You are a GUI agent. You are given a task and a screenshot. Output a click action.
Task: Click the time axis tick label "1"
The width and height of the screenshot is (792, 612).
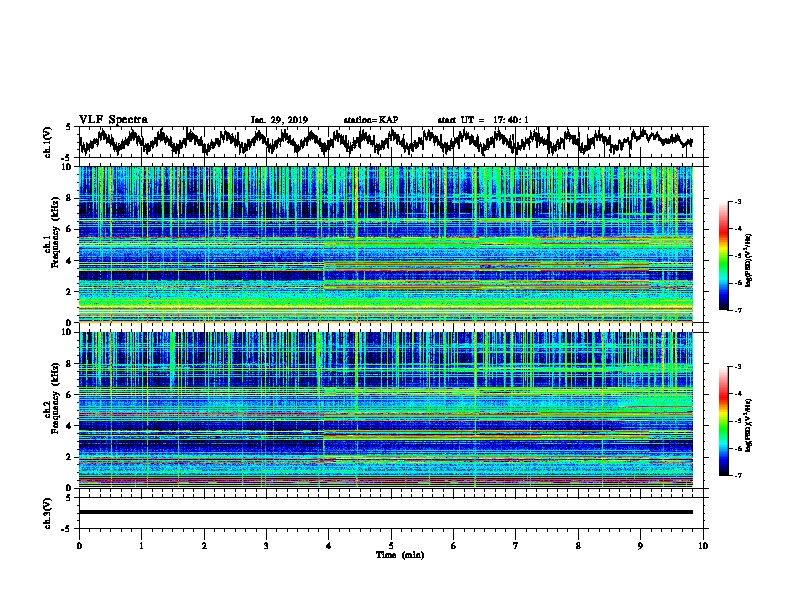[141, 546]
